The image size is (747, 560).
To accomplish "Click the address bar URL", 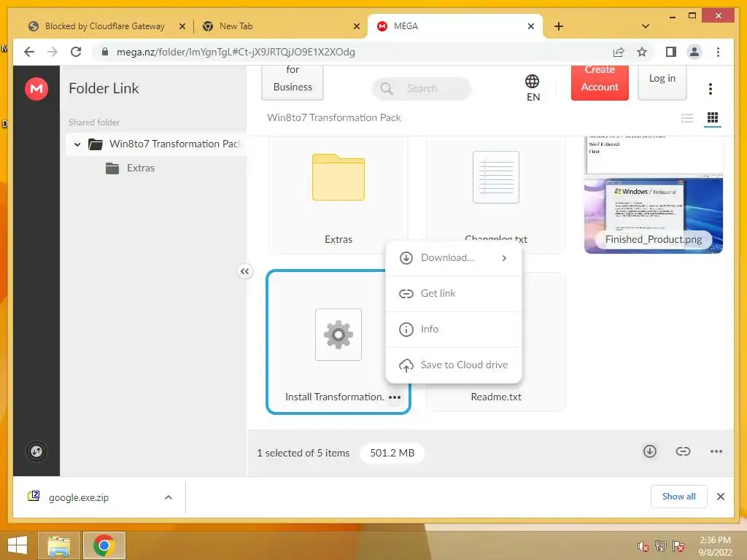I will click(x=236, y=52).
